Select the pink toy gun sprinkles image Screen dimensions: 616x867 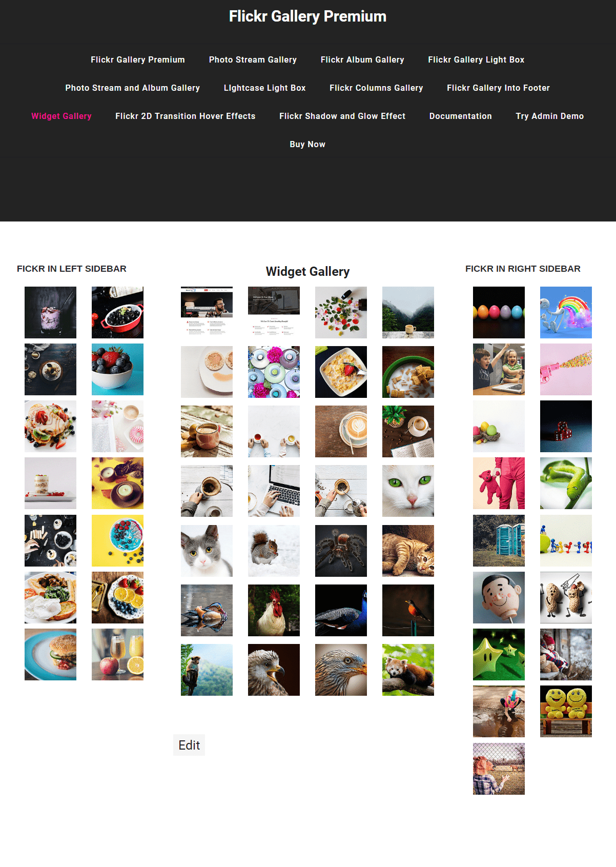pos(566,369)
